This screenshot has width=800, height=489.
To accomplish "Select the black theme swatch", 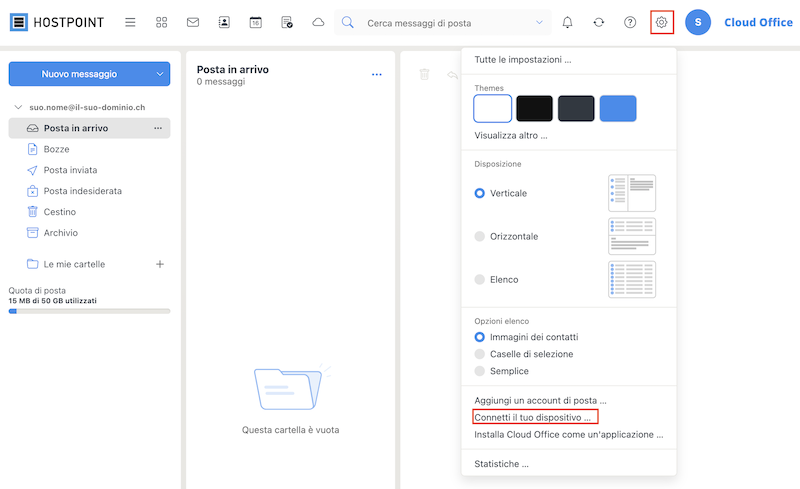I will [x=534, y=108].
